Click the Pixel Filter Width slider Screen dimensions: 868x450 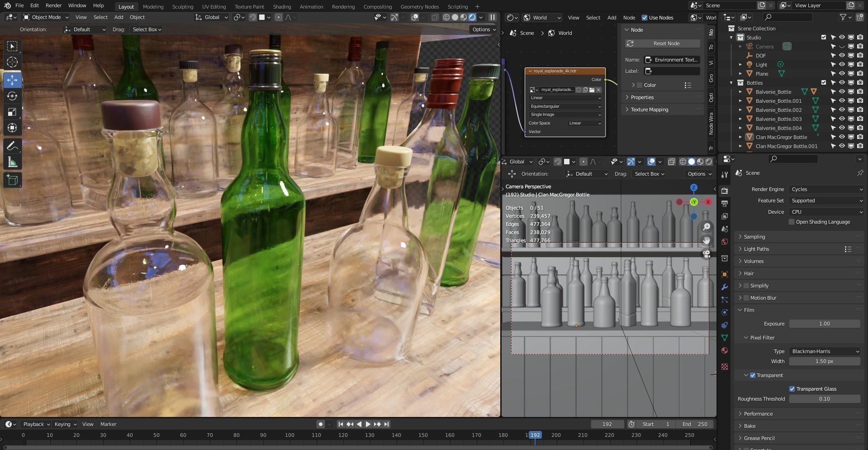point(825,361)
